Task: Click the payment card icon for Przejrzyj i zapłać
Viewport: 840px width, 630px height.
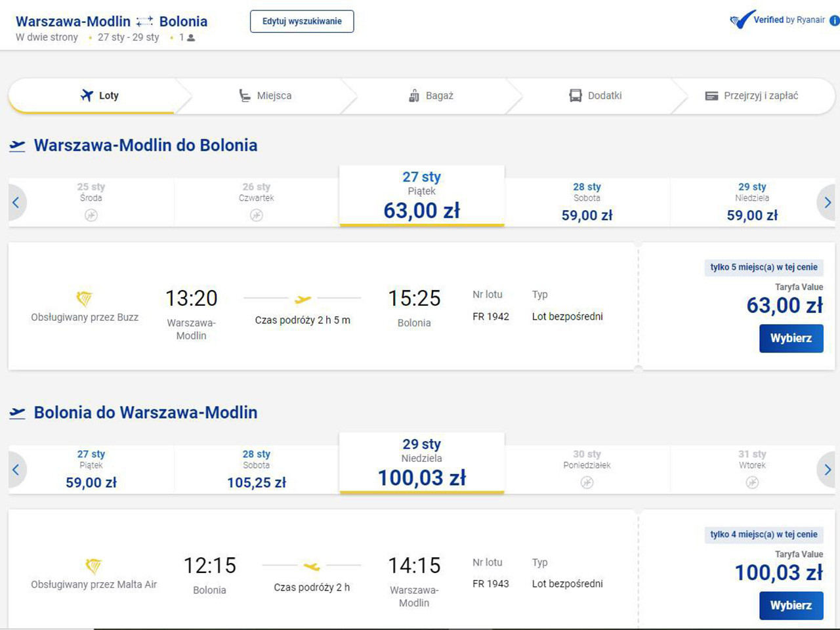Action: click(x=711, y=96)
